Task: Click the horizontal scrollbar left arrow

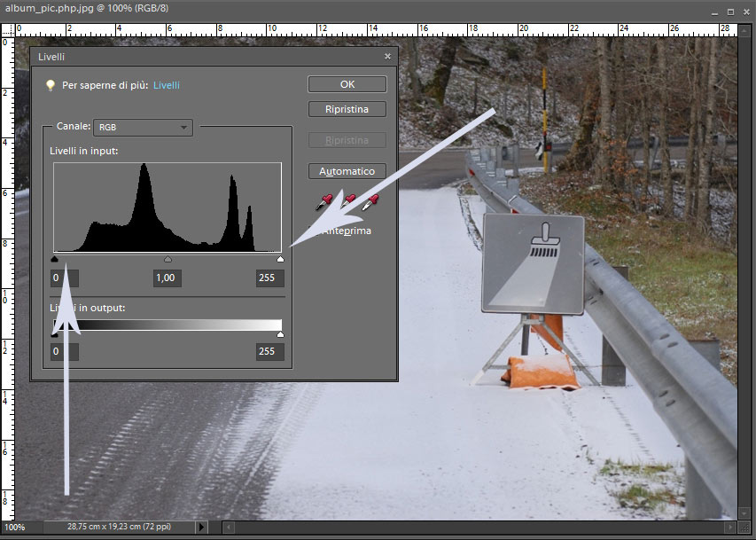Action: pyautogui.click(x=229, y=527)
